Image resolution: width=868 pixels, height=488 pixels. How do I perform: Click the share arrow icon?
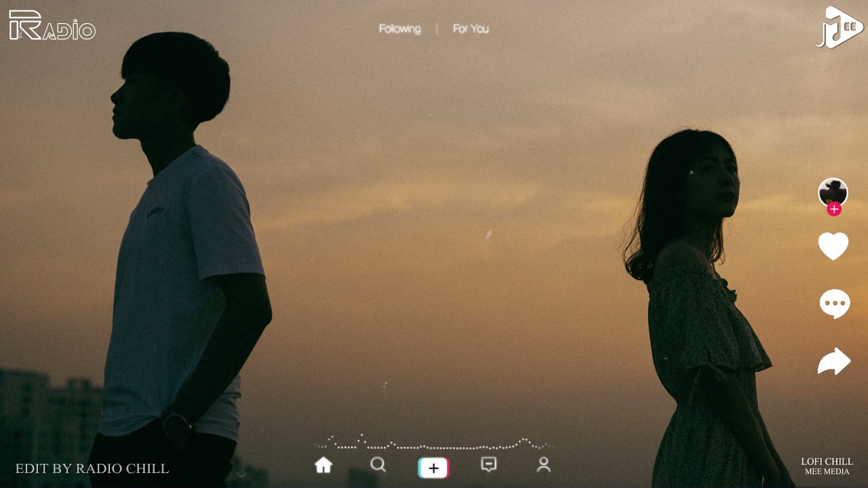point(834,361)
